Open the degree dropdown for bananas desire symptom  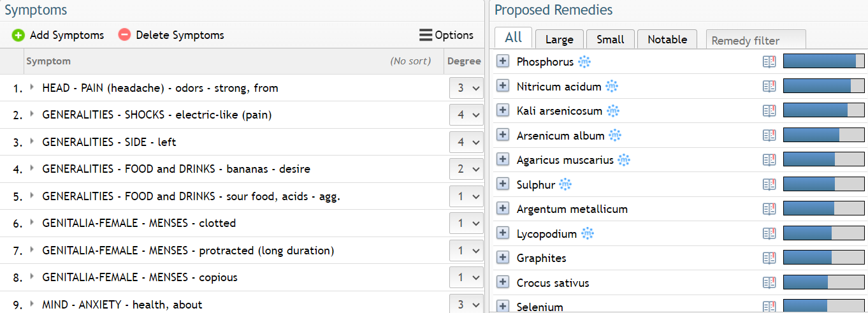466,169
